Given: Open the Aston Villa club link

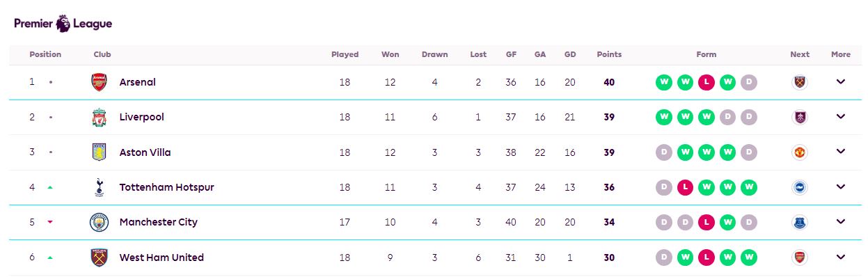Looking at the screenshot, I should click(x=145, y=152).
